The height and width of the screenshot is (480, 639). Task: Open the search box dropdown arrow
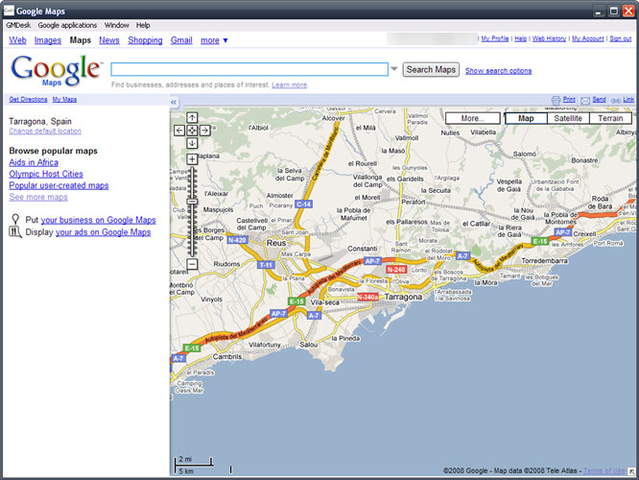(x=394, y=69)
